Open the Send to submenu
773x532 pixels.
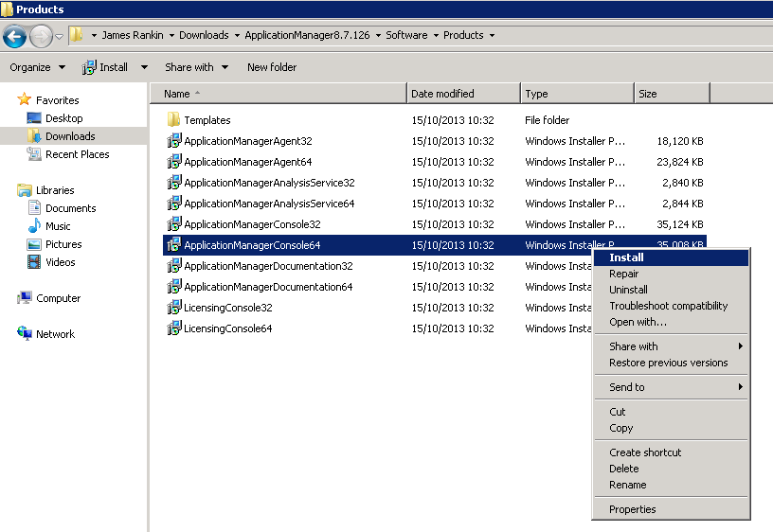point(671,387)
